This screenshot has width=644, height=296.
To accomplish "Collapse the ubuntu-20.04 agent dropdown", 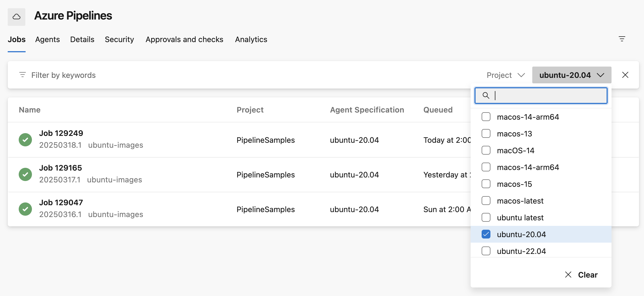I will pyautogui.click(x=571, y=75).
